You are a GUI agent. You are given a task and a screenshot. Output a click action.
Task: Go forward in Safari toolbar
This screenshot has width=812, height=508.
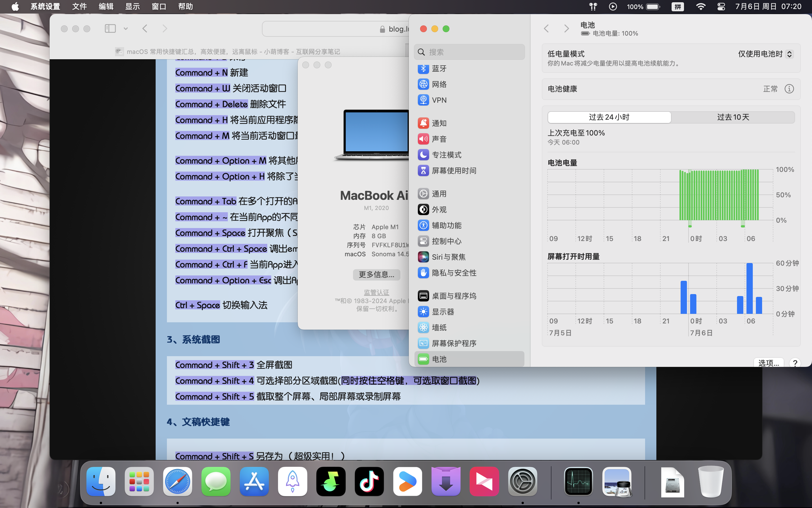165,29
